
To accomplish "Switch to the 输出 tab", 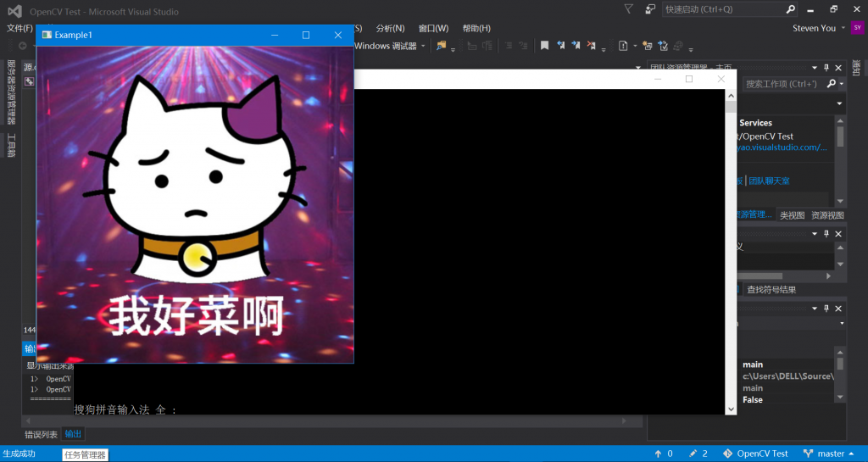I will tap(73, 434).
